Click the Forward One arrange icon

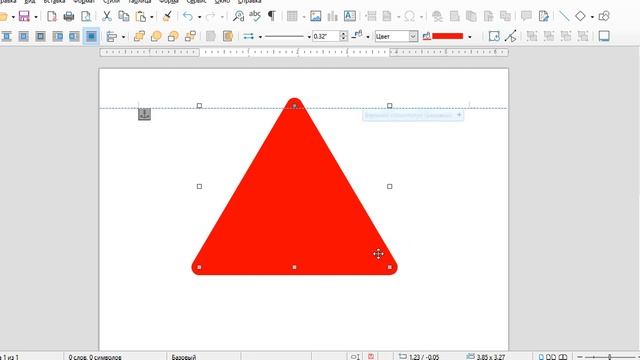(156, 36)
